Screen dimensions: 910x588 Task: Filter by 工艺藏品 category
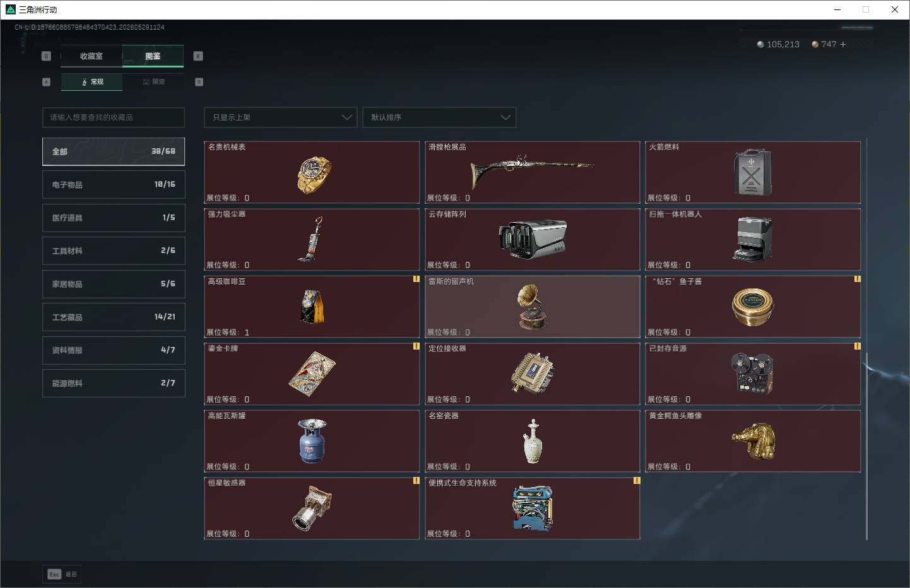(114, 317)
